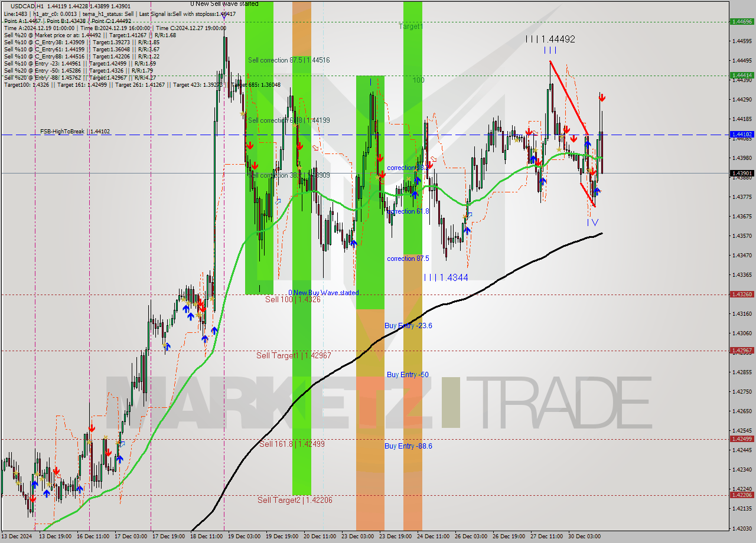Click the 30 Dec 03:00 time label
The width and height of the screenshot is (756, 543).
click(584, 537)
